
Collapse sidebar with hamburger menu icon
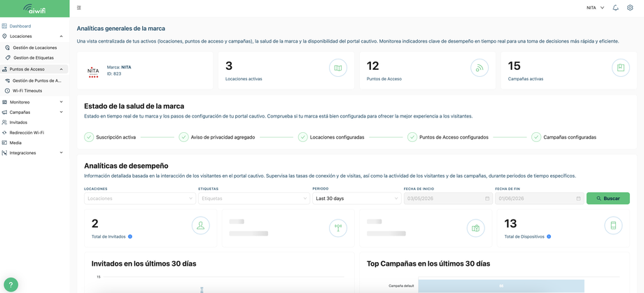79,8
